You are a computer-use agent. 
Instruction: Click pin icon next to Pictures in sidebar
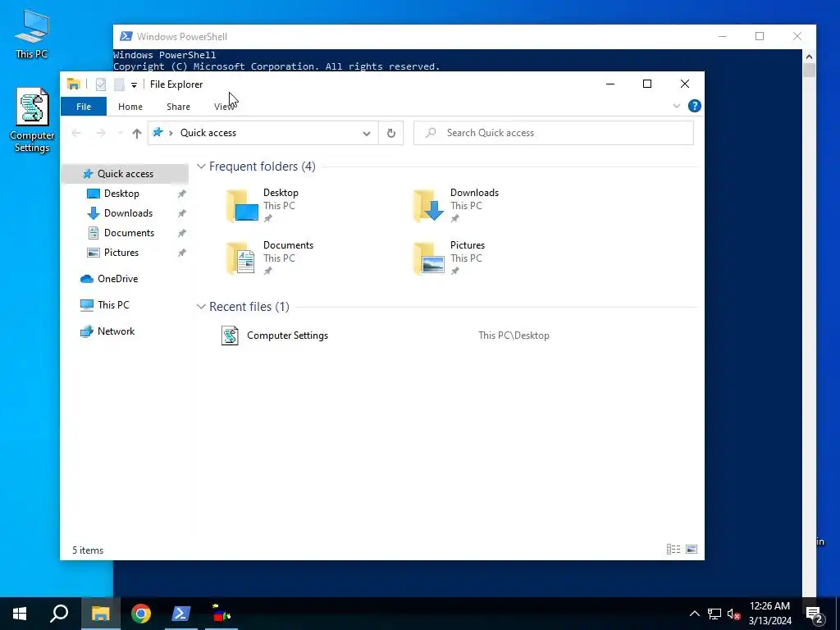tap(182, 253)
